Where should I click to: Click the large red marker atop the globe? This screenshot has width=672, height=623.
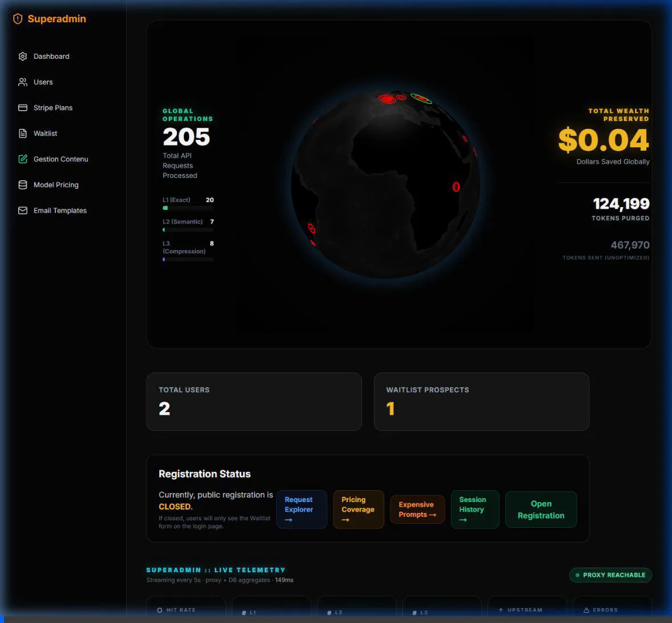387,99
